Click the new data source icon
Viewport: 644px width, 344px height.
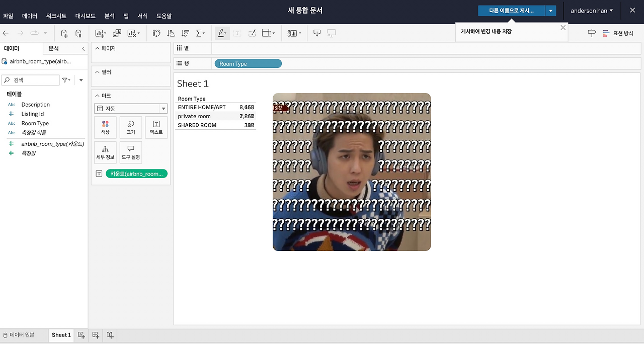64,33
